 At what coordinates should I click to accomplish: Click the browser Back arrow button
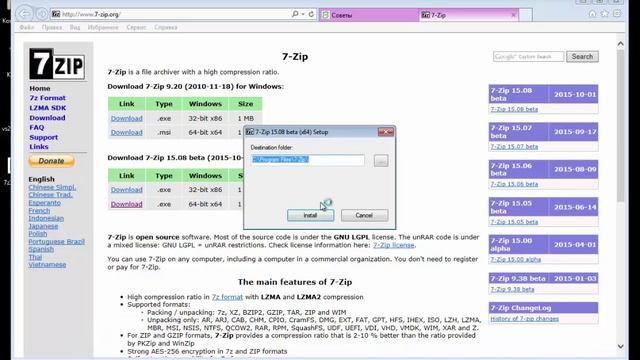[24, 14]
